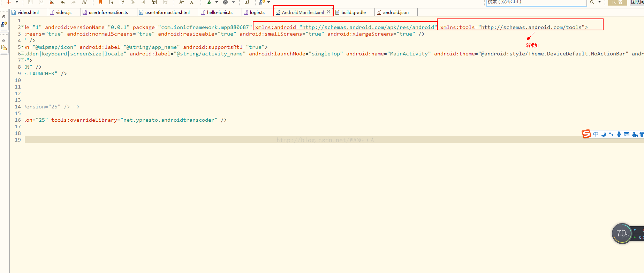Collapse the code fold on line 2
The width and height of the screenshot is (644, 273).
(x=23, y=27)
